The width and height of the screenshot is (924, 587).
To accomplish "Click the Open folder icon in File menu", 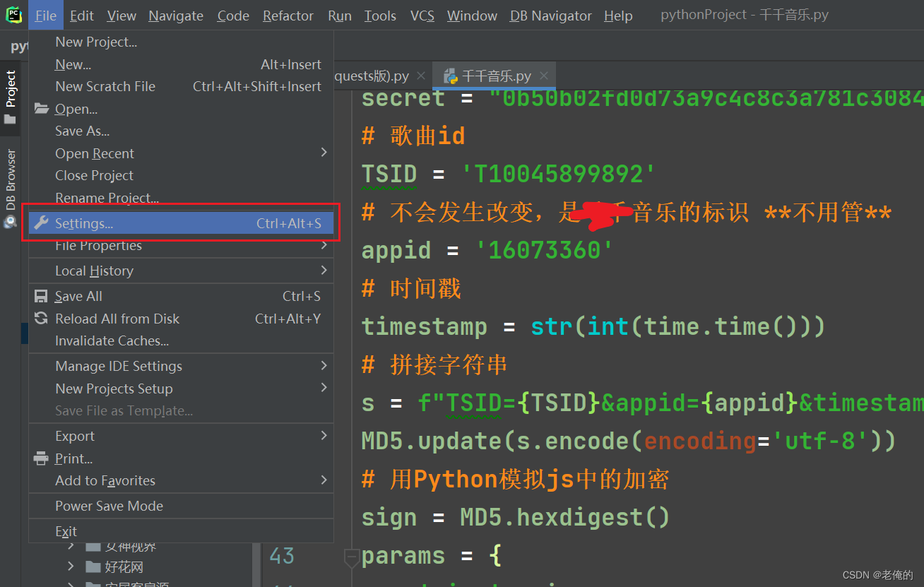I will [x=42, y=109].
